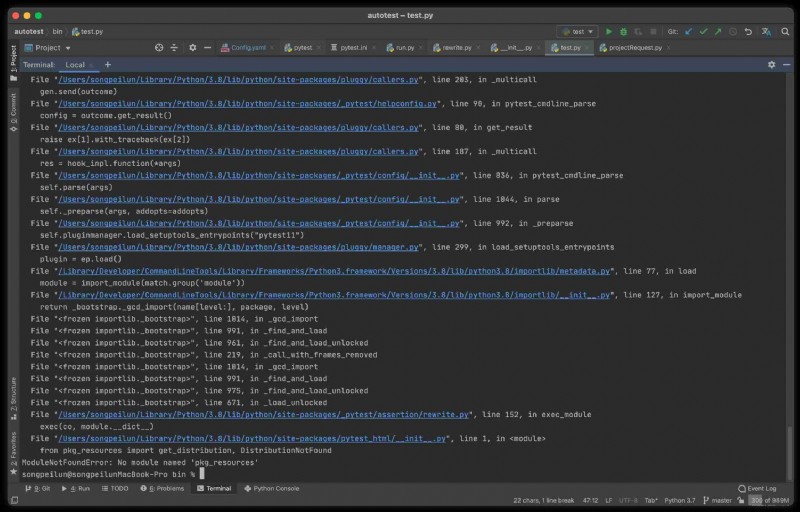Open Project panel settings gear
The height and width of the screenshot is (512, 800).
point(192,47)
